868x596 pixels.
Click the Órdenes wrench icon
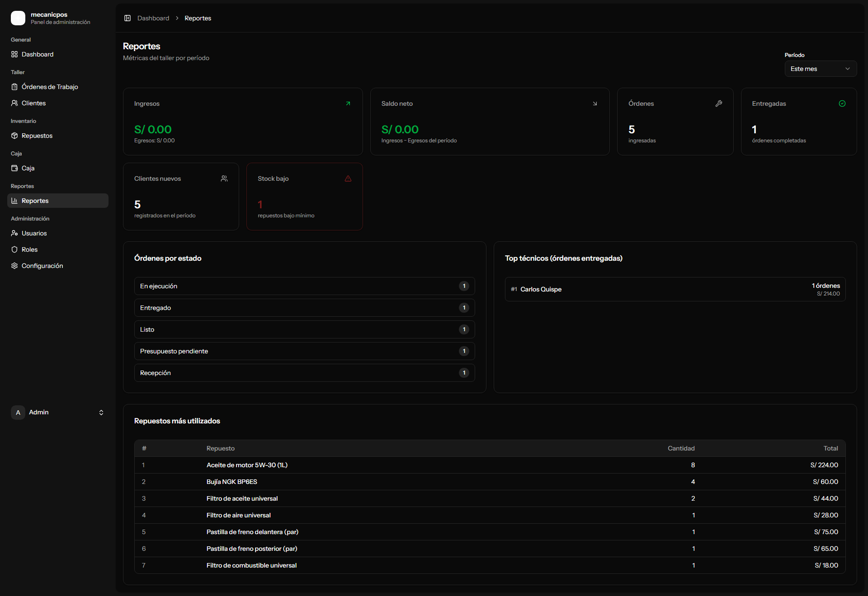click(719, 103)
